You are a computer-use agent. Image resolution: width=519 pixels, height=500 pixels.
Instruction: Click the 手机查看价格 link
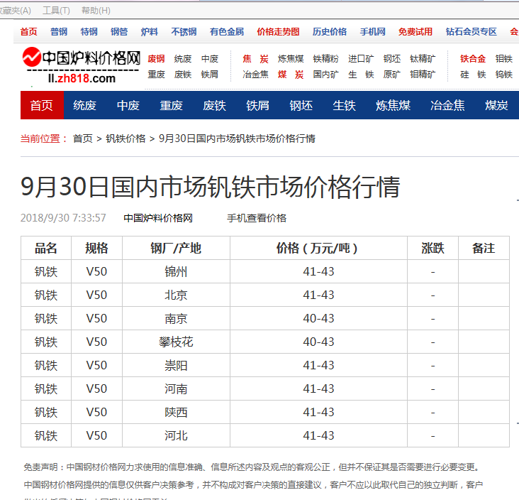257,218
